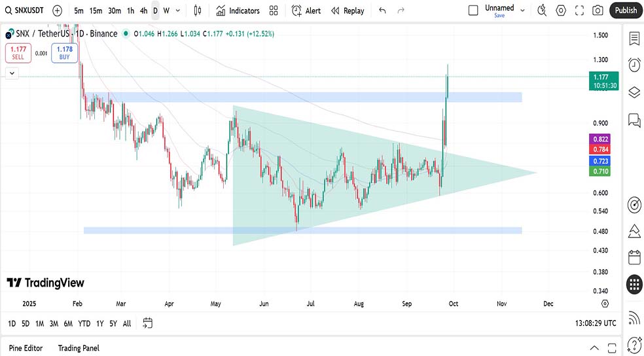
Task: Collapse the legend with chevron button
Action: click(x=12, y=73)
